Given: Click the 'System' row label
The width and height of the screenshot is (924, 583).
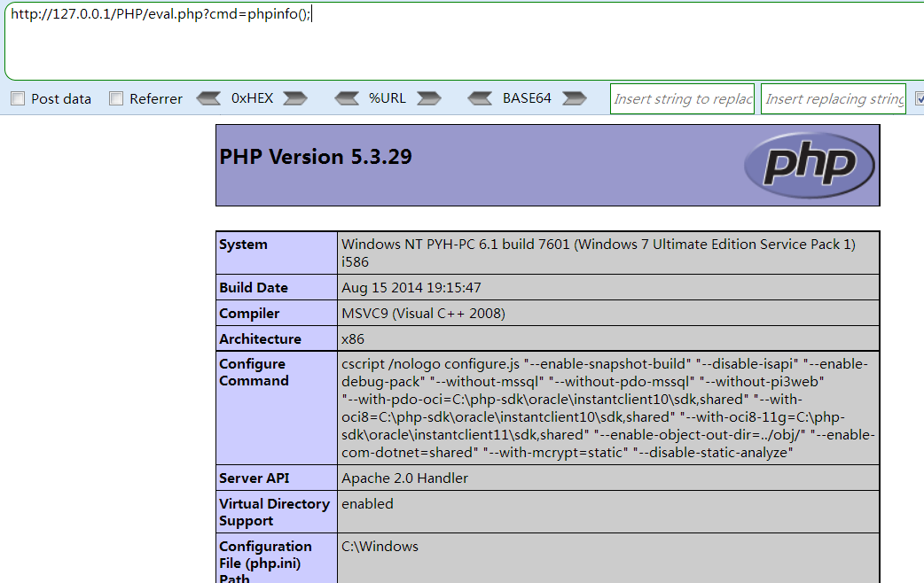Looking at the screenshot, I should (x=243, y=245).
